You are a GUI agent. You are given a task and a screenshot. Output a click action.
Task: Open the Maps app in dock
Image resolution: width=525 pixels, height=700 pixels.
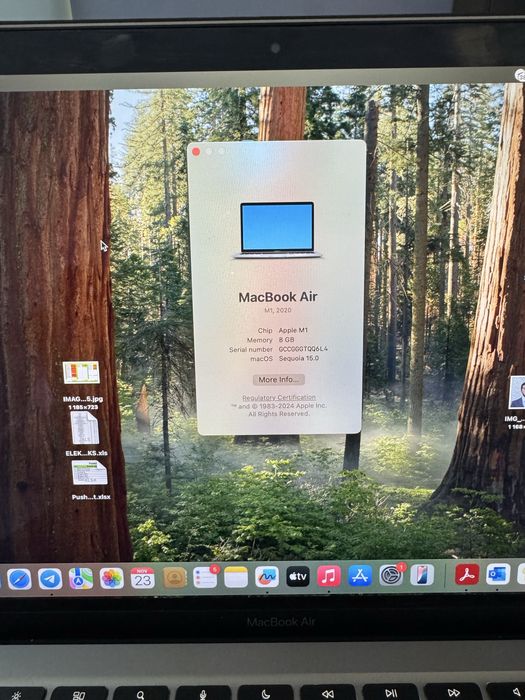81,579
